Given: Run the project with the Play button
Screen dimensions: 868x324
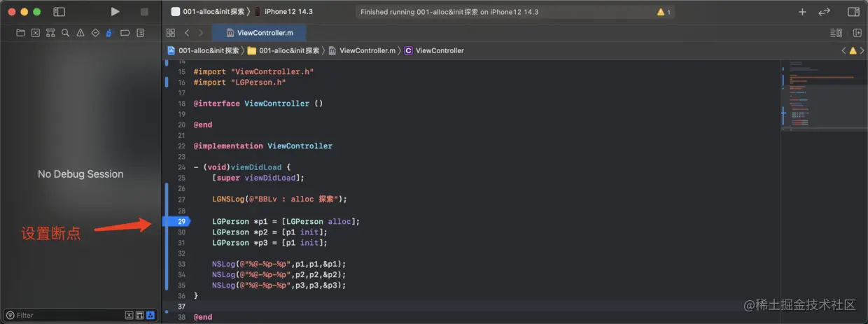Looking at the screenshot, I should tap(115, 12).
